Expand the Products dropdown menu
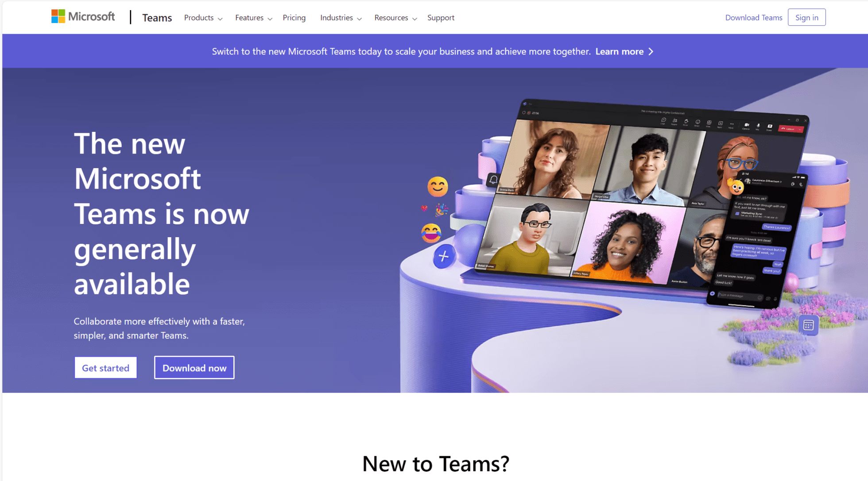The height and width of the screenshot is (481, 868). [203, 17]
